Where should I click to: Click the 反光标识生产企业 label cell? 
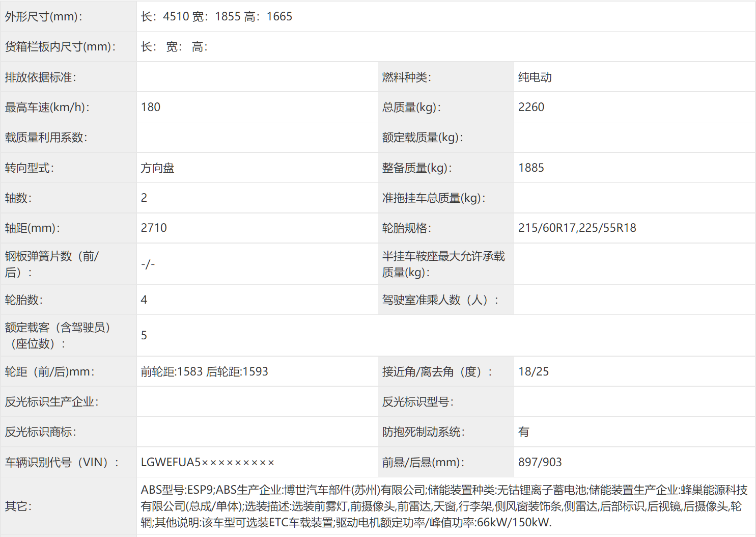(51, 402)
